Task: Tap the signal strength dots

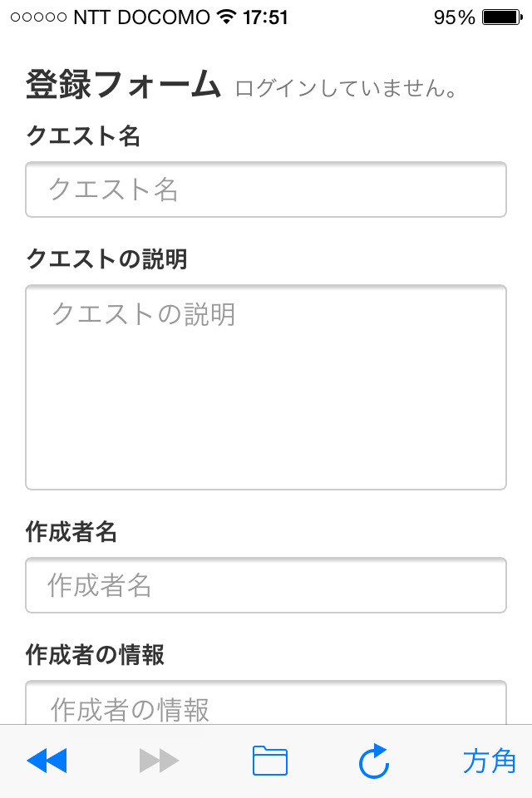Action: click(39, 17)
